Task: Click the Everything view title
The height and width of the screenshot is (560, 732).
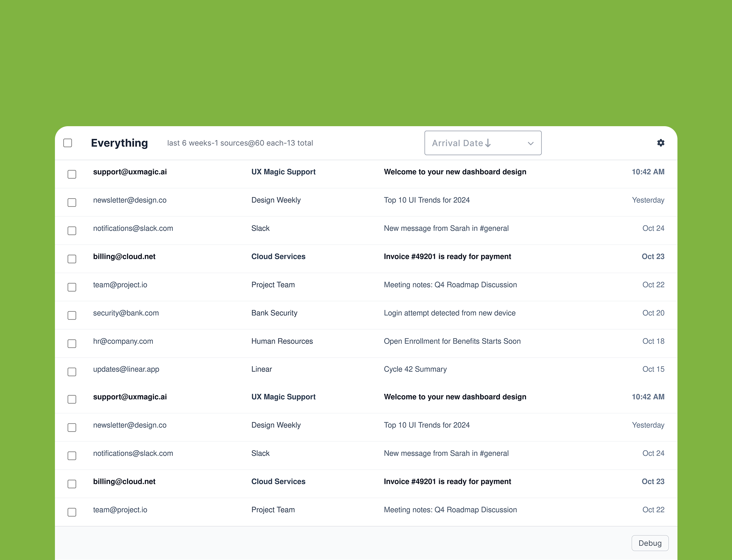Action: [x=119, y=143]
